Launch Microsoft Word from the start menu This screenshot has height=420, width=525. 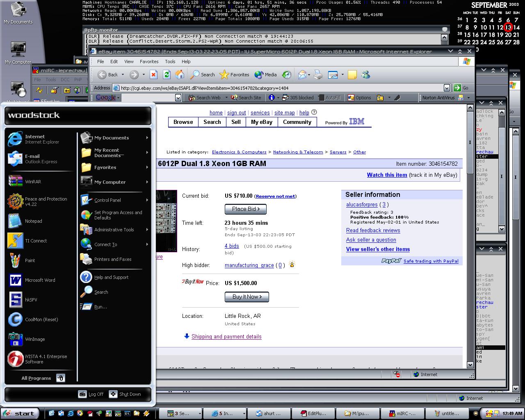(39, 280)
